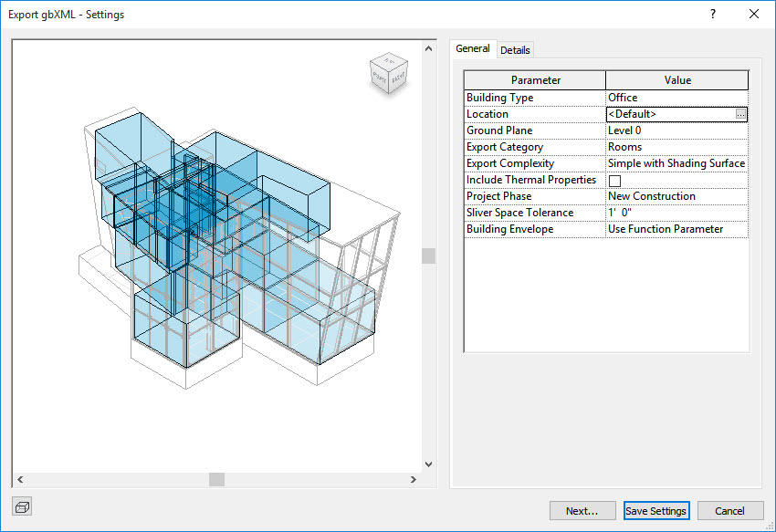
Task: Click preview scroll down arrow
Action: coord(428,464)
